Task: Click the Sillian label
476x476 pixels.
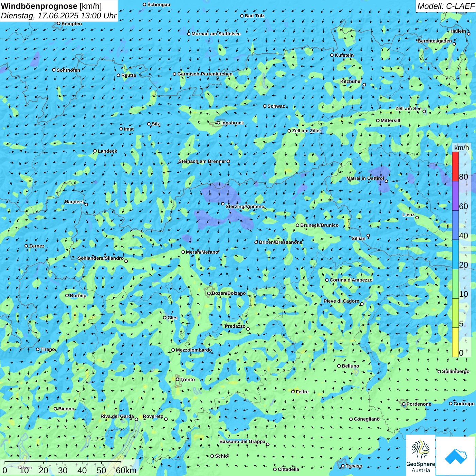Action: click(x=358, y=238)
